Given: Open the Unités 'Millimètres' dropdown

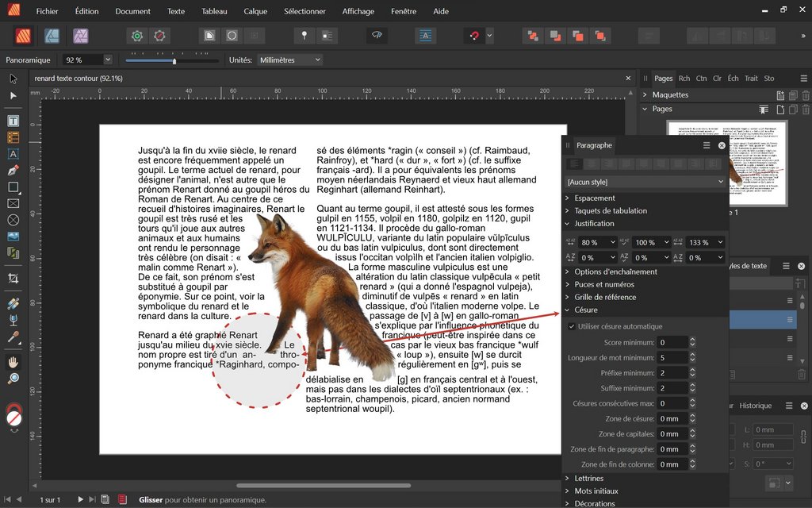Looking at the screenshot, I should point(290,60).
